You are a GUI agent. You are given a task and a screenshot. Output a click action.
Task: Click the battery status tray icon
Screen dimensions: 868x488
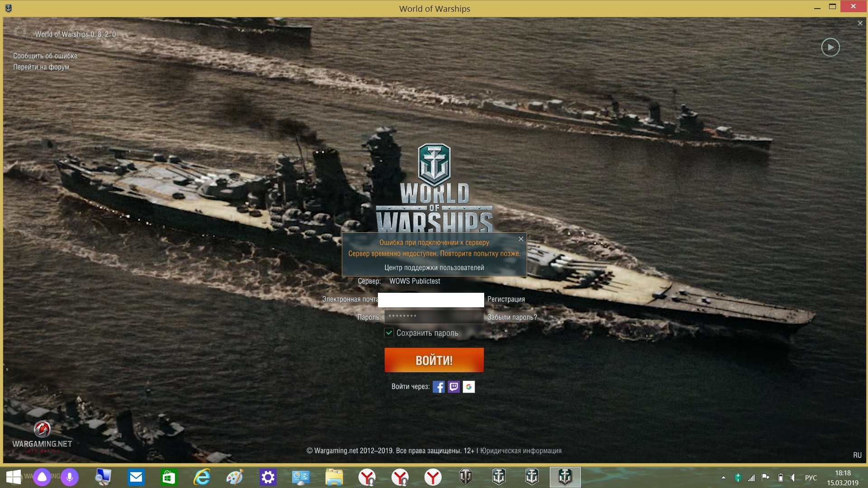point(780,478)
